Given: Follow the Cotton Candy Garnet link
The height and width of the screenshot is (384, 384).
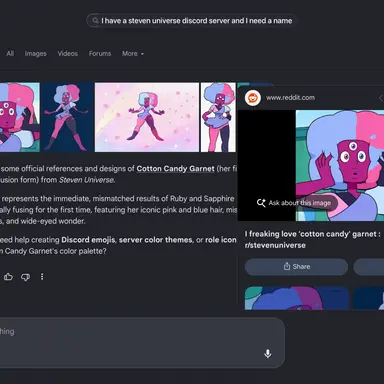Looking at the screenshot, I should (175, 169).
